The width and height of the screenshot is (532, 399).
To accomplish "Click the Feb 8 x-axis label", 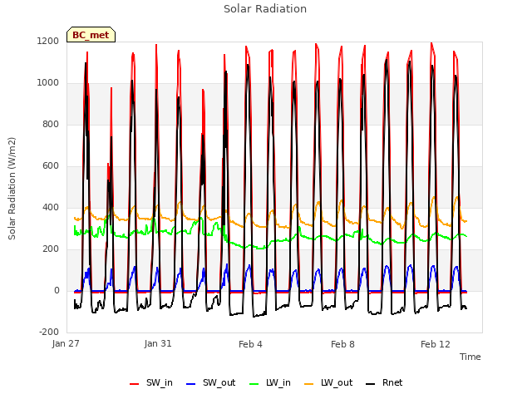I will [x=342, y=344].
